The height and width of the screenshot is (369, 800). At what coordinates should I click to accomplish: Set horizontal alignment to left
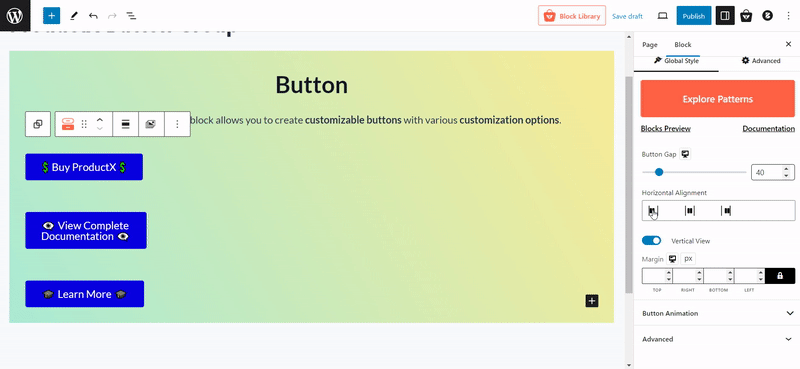tap(653, 210)
